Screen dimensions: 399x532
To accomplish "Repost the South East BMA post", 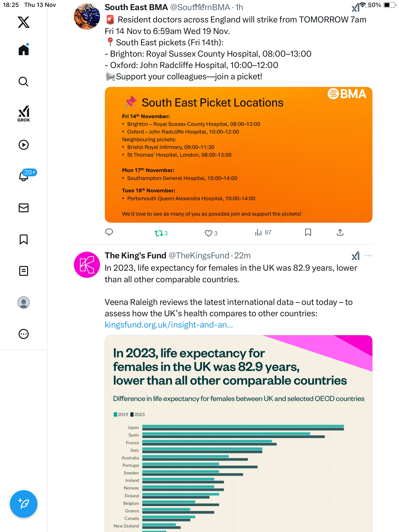I will (x=159, y=233).
